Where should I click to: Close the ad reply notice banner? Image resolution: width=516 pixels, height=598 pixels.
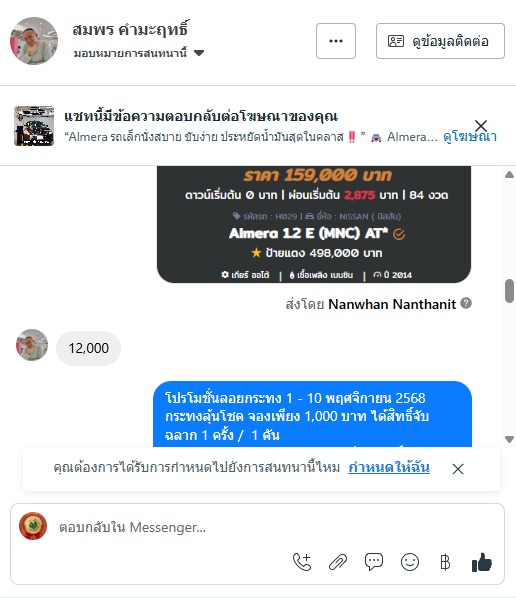click(x=481, y=125)
